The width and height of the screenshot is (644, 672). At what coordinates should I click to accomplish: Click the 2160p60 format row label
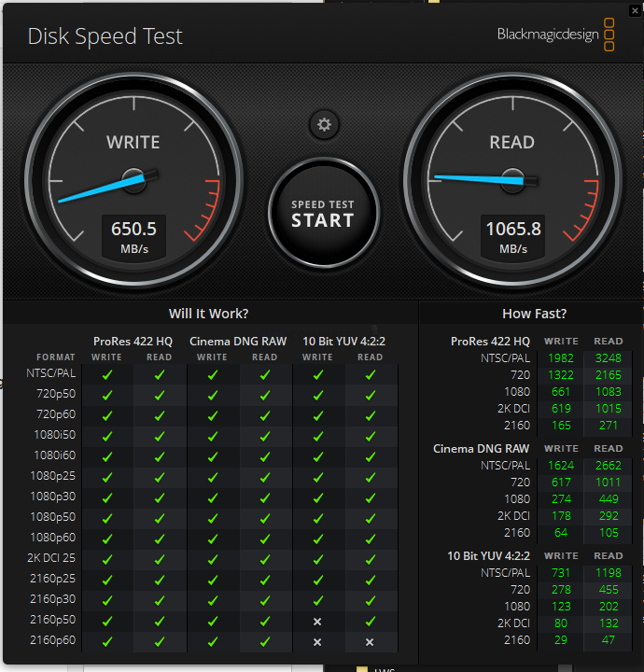coord(52,640)
